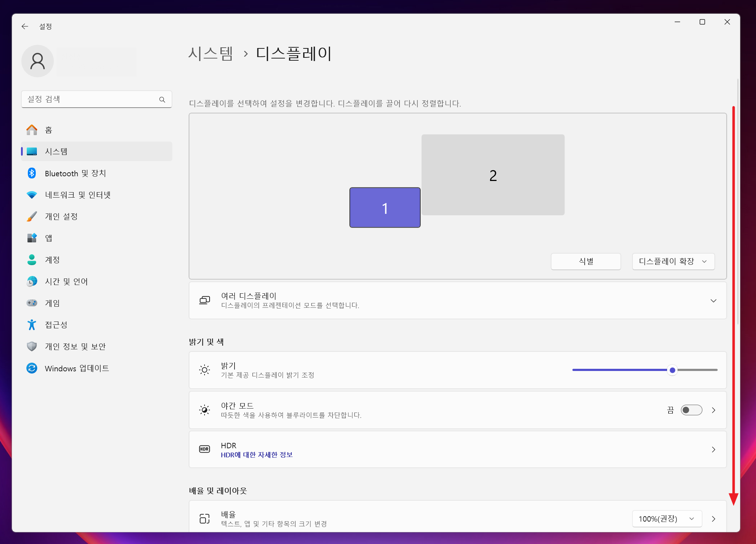Select display 2 in the arrangement
The image size is (756, 544).
[x=493, y=175]
